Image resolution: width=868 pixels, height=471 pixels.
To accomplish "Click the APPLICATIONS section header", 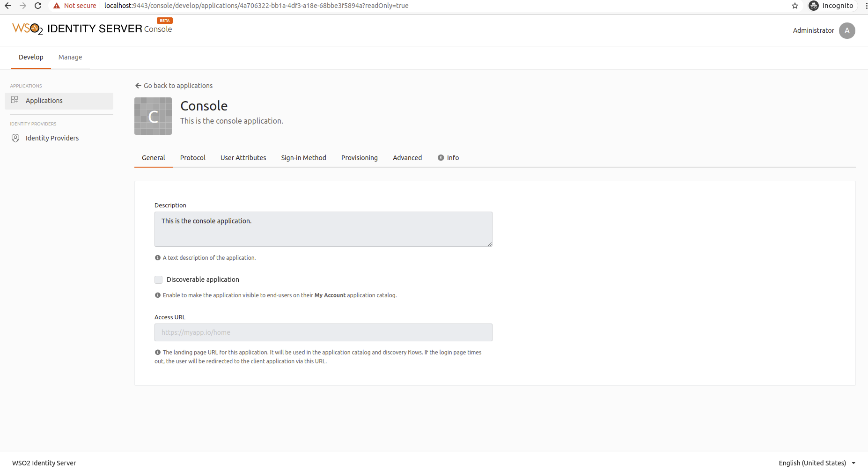I will pyautogui.click(x=26, y=86).
